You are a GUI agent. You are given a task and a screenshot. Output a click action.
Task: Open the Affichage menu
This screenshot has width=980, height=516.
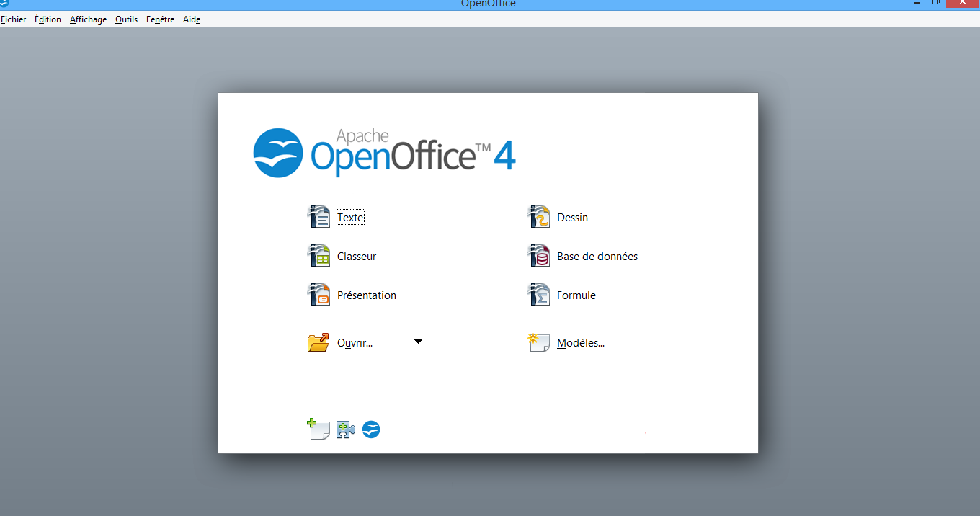[88, 19]
